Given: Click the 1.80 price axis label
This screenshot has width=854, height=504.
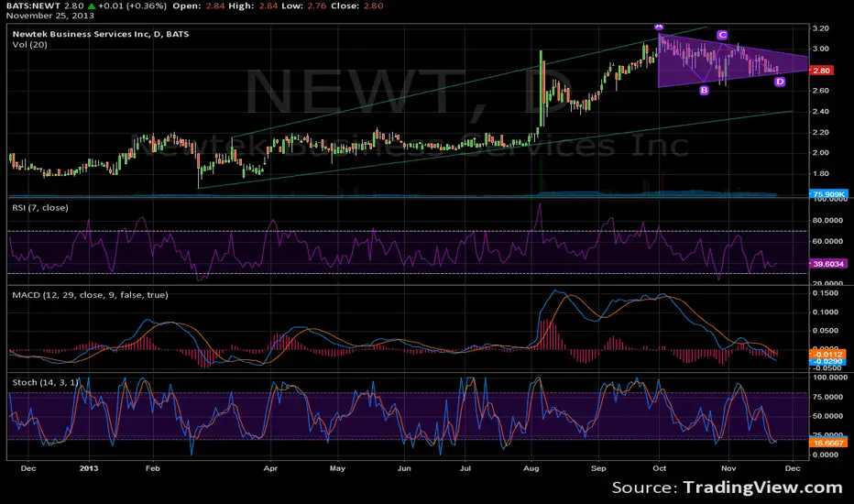Looking at the screenshot, I should point(821,174).
